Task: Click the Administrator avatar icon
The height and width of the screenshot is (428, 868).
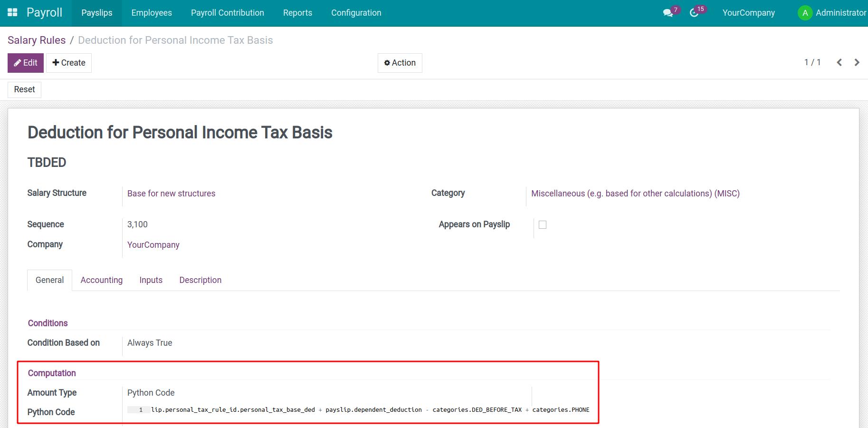Action: [x=805, y=13]
